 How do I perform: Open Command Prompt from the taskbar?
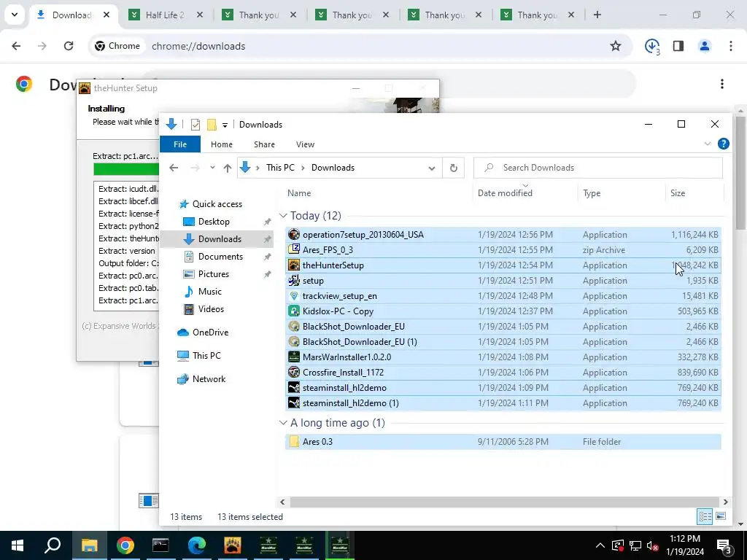(160, 545)
